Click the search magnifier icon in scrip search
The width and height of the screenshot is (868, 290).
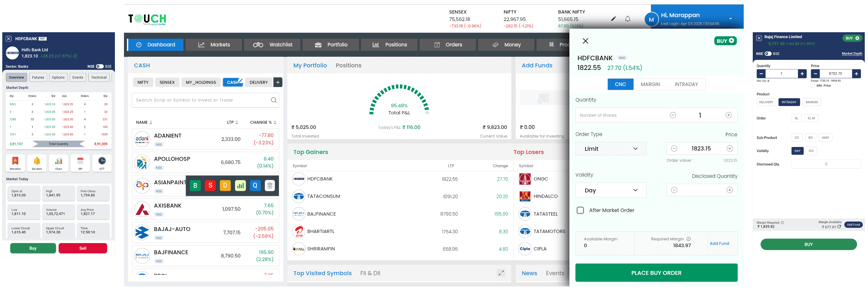coord(274,100)
